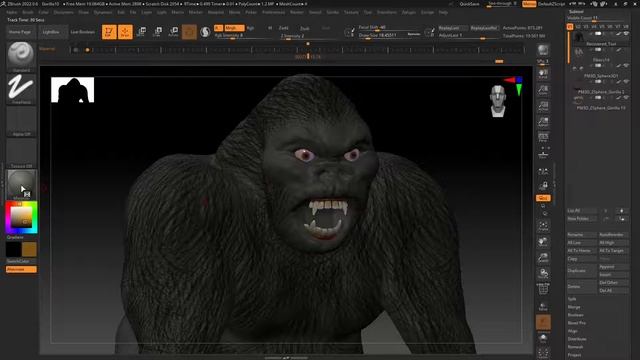Toggle the Transp transparency icon

tap(543, 307)
